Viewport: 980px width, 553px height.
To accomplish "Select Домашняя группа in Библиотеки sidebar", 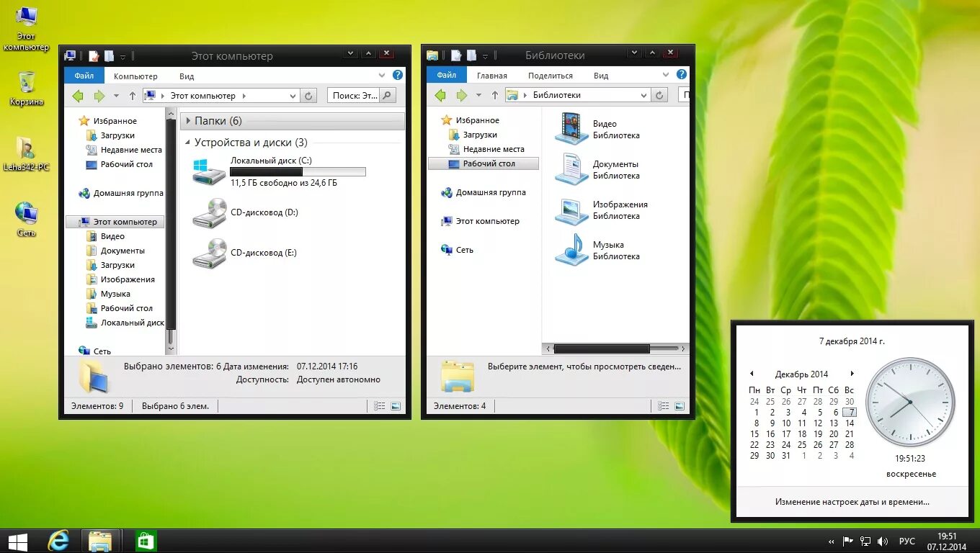I will pos(484,192).
